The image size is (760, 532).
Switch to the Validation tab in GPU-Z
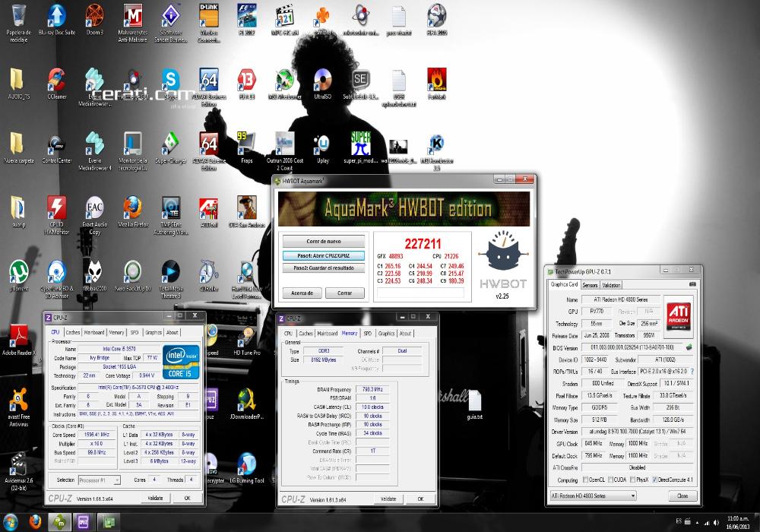(611, 285)
